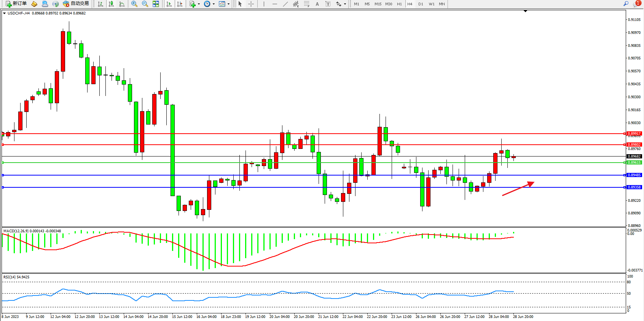Zoom in on the chart

(134, 4)
